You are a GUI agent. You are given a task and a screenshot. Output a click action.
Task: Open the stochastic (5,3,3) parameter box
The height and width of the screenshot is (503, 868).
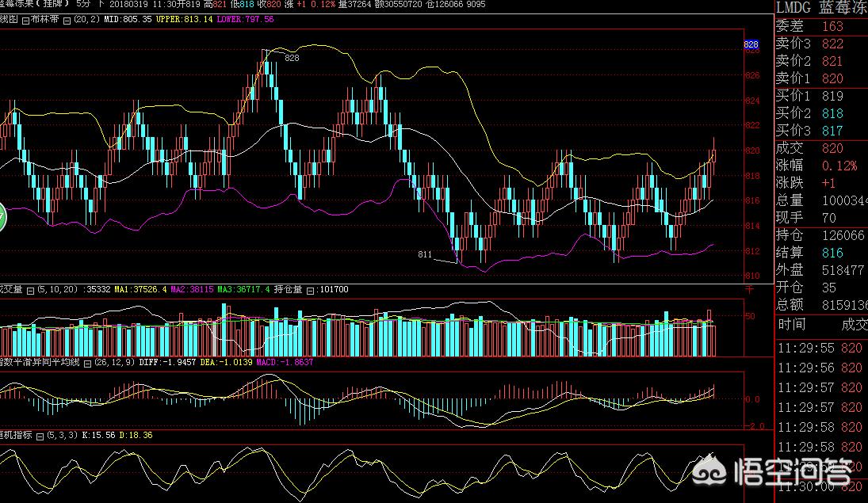[x=40, y=436]
